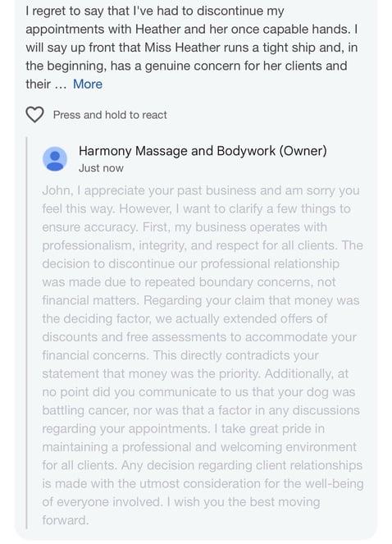Tap the line mentioning 'battling cancer'
392x544 pixels.
click(201, 410)
